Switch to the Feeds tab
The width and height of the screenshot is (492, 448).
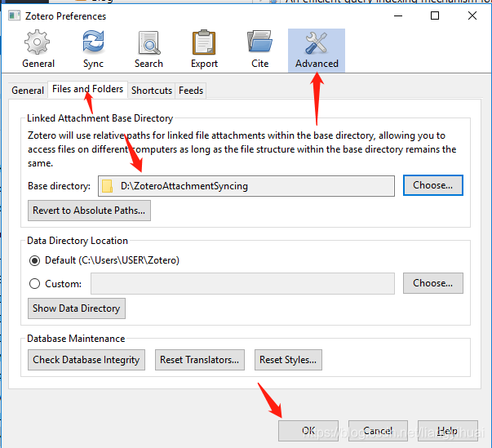(x=191, y=91)
